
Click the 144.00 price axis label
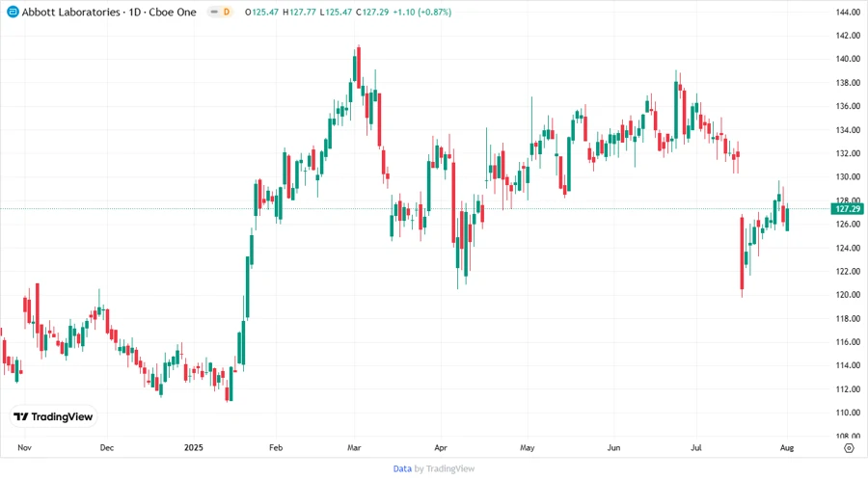848,13
